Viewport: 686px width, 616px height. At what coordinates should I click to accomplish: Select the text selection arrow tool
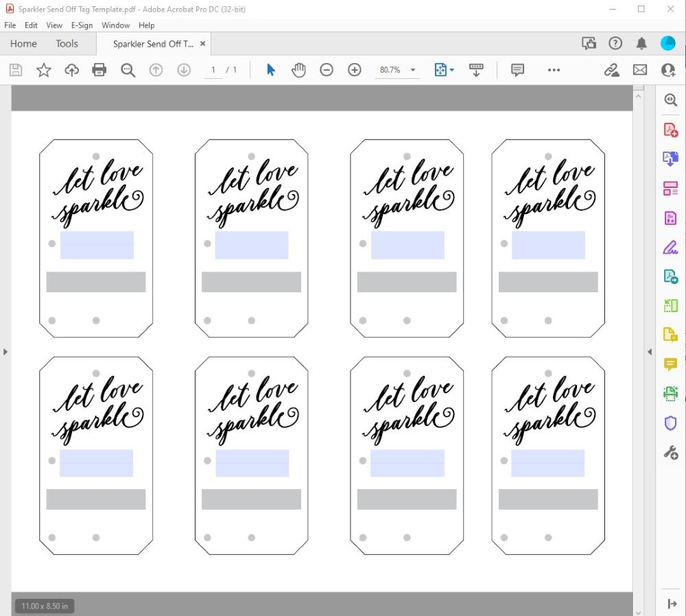point(271,69)
